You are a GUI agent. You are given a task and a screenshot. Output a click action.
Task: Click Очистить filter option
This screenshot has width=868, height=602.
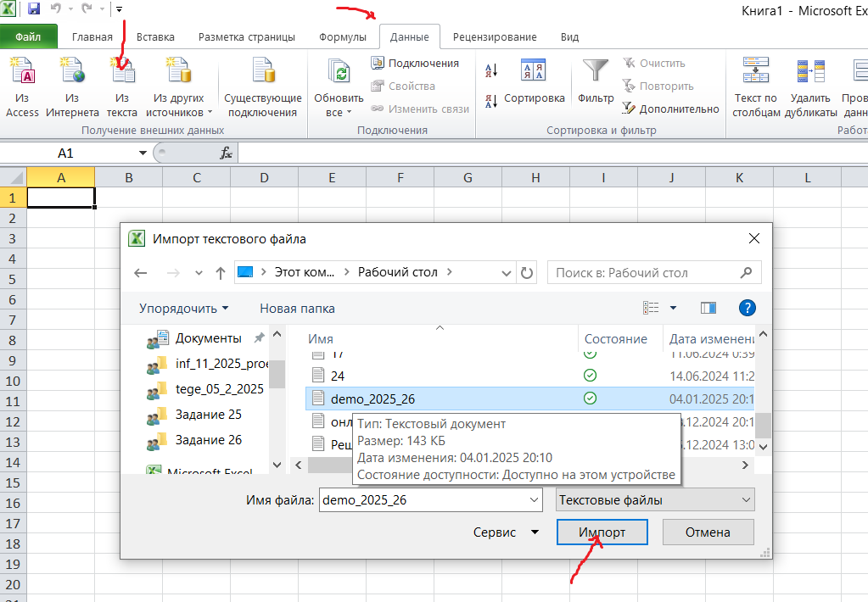(x=654, y=63)
